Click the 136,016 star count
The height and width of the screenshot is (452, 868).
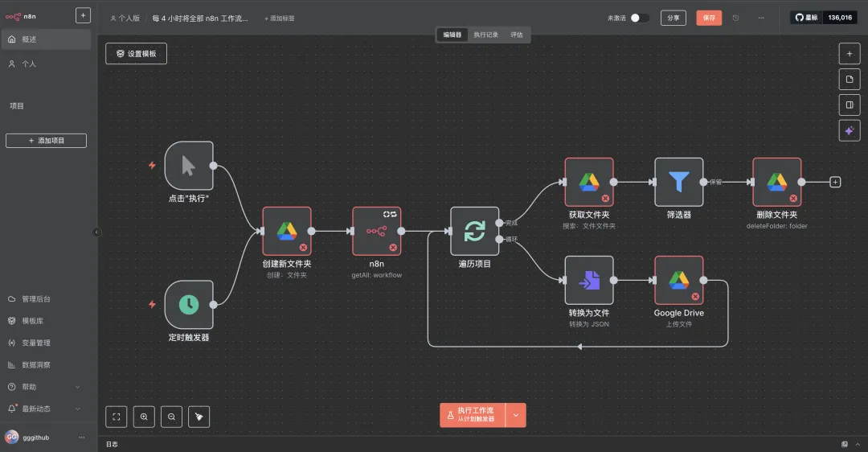pos(840,18)
